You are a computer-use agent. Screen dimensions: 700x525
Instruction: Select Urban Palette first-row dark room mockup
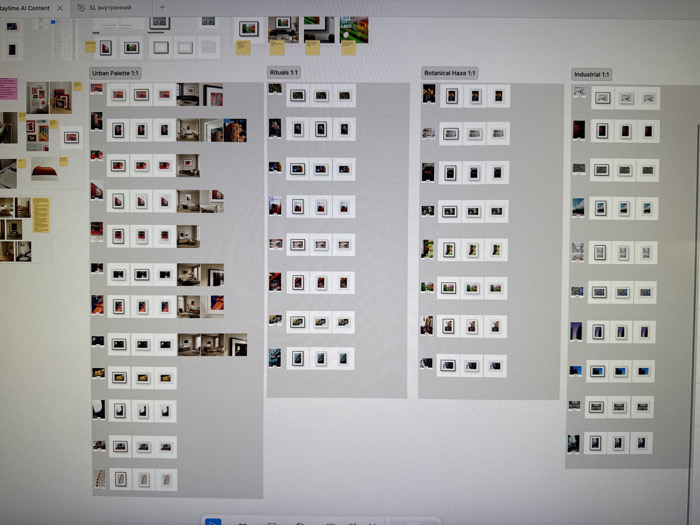[x=188, y=94]
